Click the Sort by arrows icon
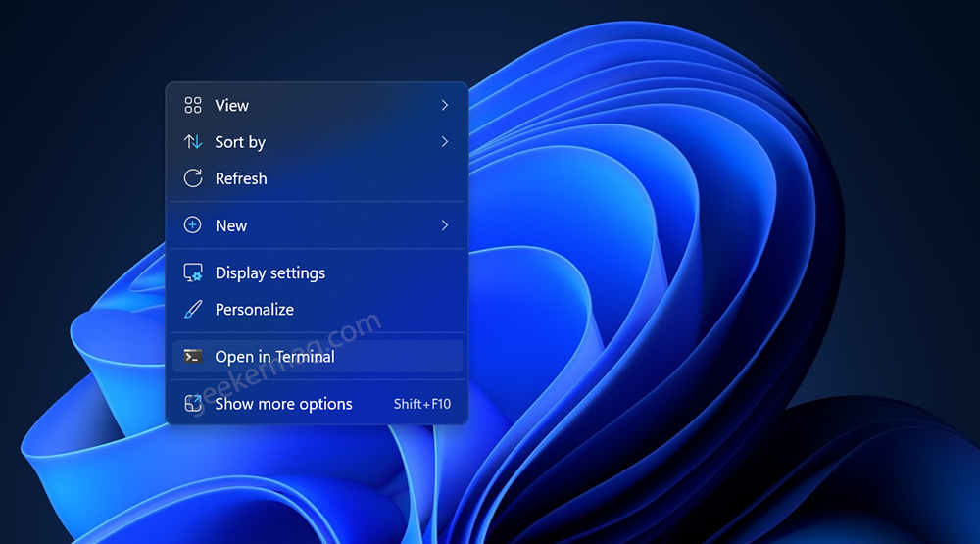Viewport: 980px width, 544px height. [193, 142]
